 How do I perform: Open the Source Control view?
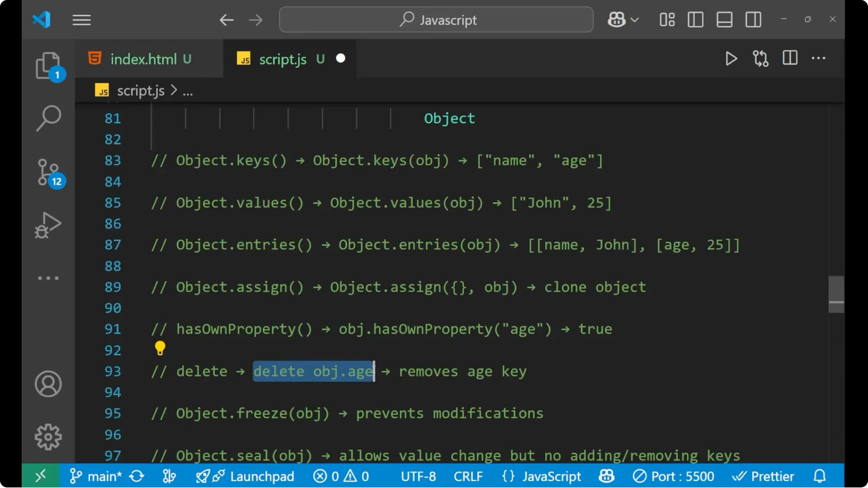[x=48, y=172]
